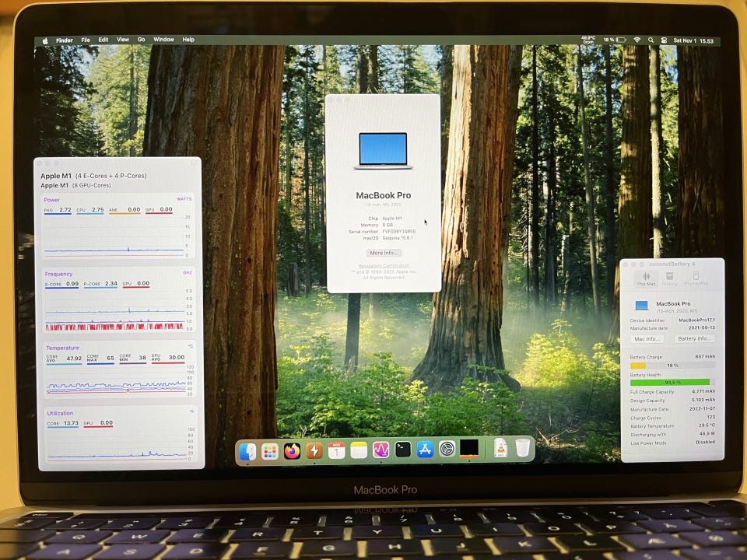Image resolution: width=747 pixels, height=560 pixels.
Task: Click the CORE utilization value 13.73
Action: tap(71, 423)
